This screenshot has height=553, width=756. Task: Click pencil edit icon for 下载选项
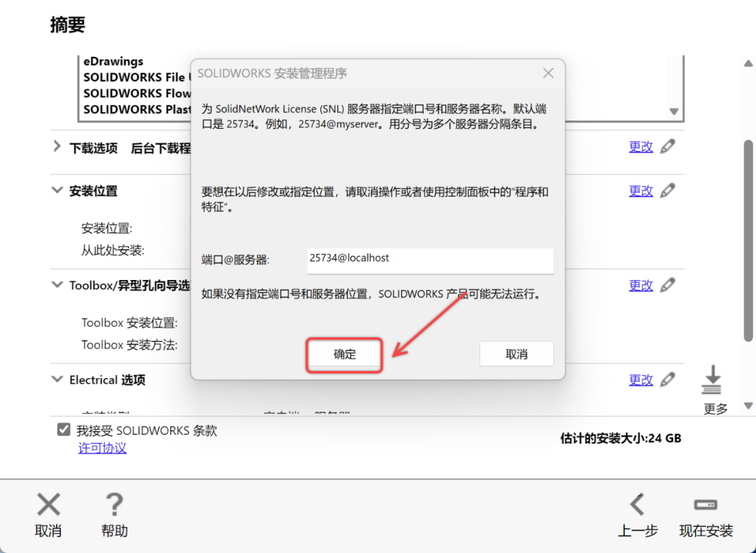(668, 146)
